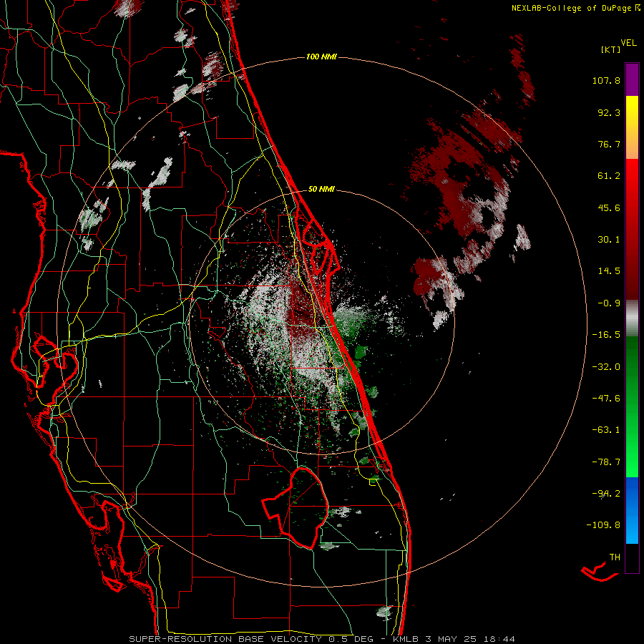Click the "100 NMI" range ring label

(x=321, y=57)
